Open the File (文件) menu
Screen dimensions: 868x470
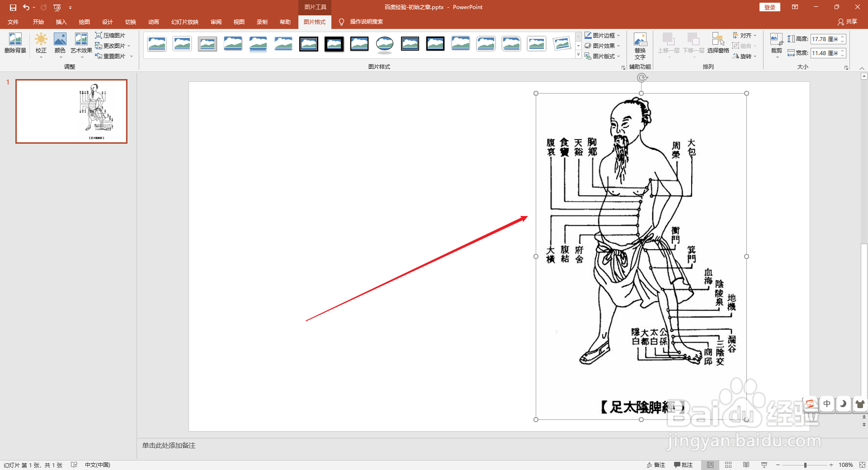[13, 22]
